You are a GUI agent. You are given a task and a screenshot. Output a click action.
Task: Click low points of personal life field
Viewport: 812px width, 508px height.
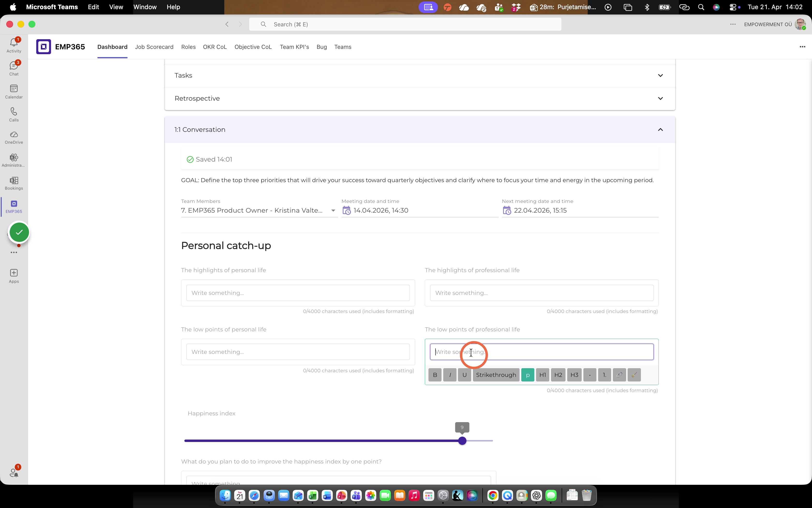pyautogui.click(x=298, y=352)
